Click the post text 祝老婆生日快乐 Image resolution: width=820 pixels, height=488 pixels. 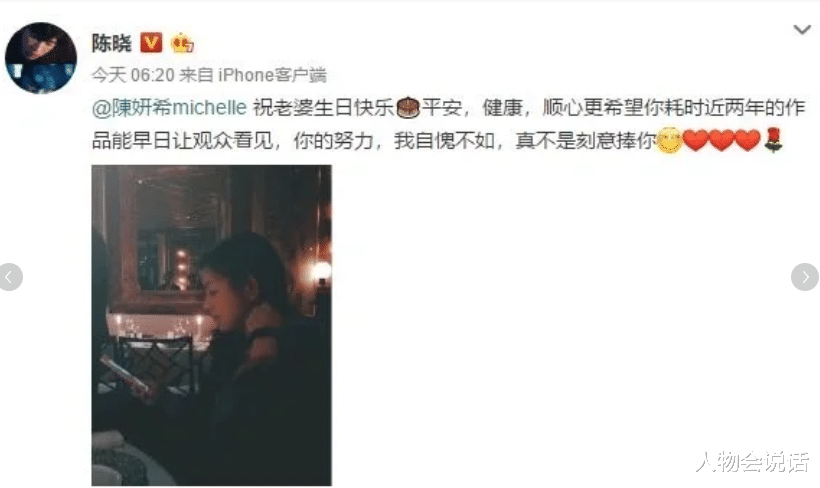coord(324,108)
